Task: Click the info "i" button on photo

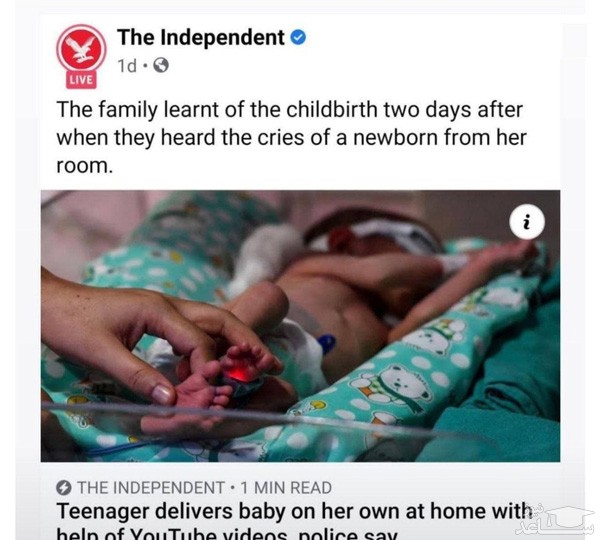Action: [x=527, y=222]
